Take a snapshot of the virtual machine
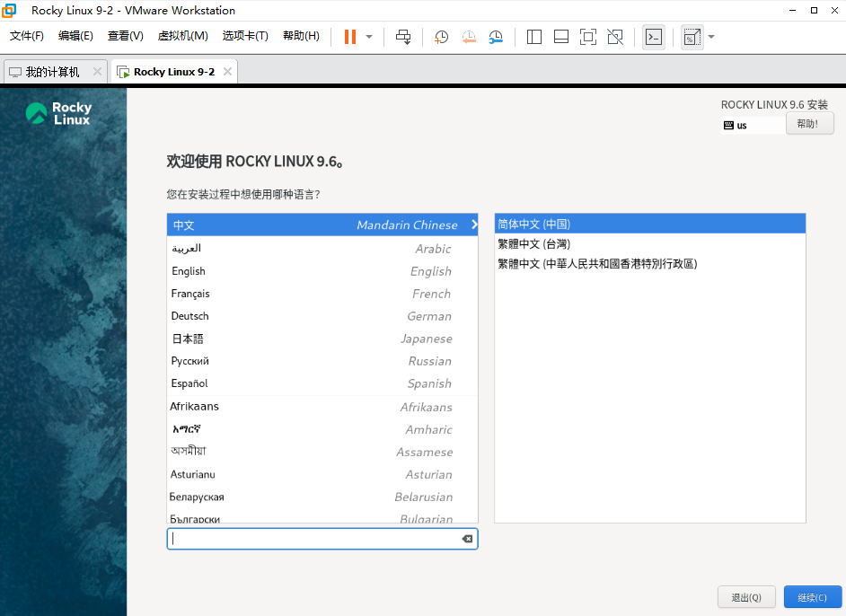The image size is (846, 616). click(x=440, y=37)
